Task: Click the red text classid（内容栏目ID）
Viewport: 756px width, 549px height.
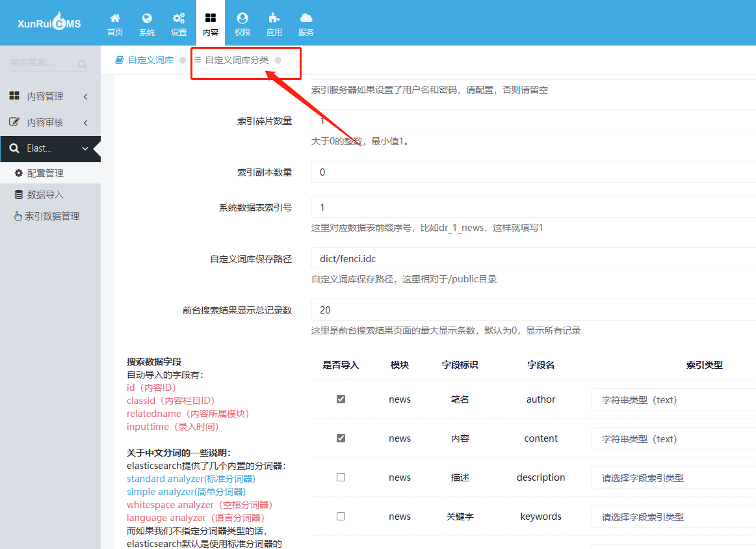Action: [171, 401]
